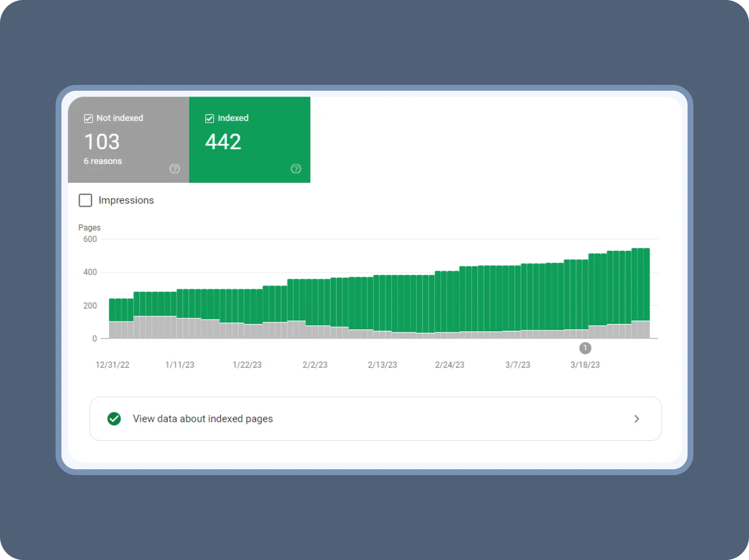Viewport: 749px width, 560px height.
Task: Uncheck the Indexed checkbox
Action: click(210, 119)
